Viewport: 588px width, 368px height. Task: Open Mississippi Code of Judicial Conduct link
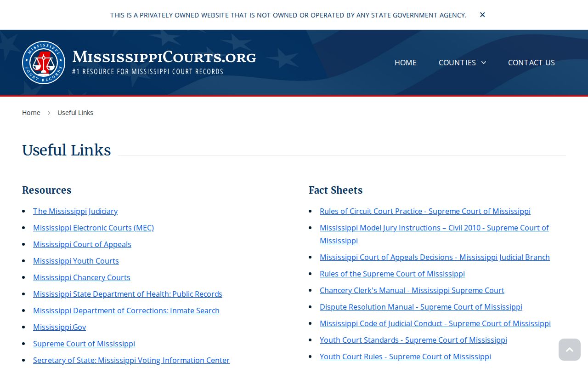435,323
